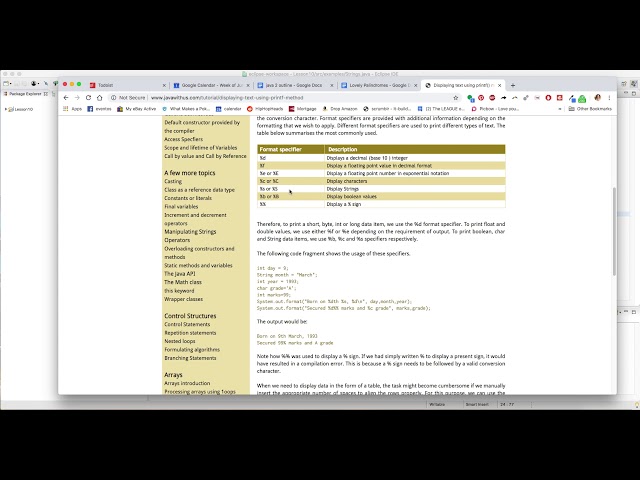The image size is (640, 480).
Task: Click the browser forward arrow
Action: [77, 98]
